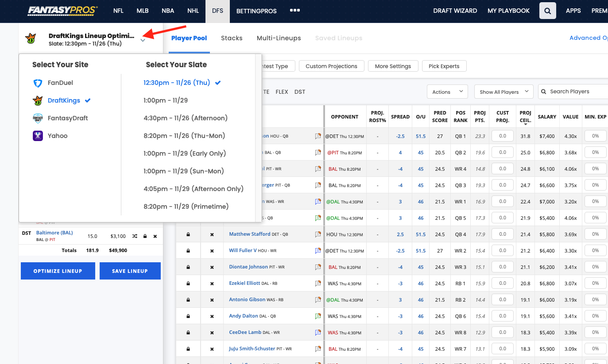Choose the 1:00pm - 11/29 slate
This screenshot has height=364, width=608.
[166, 100]
